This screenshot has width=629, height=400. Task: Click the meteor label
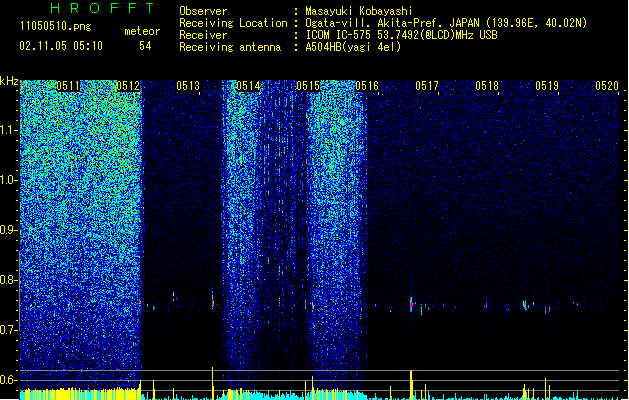142,31
